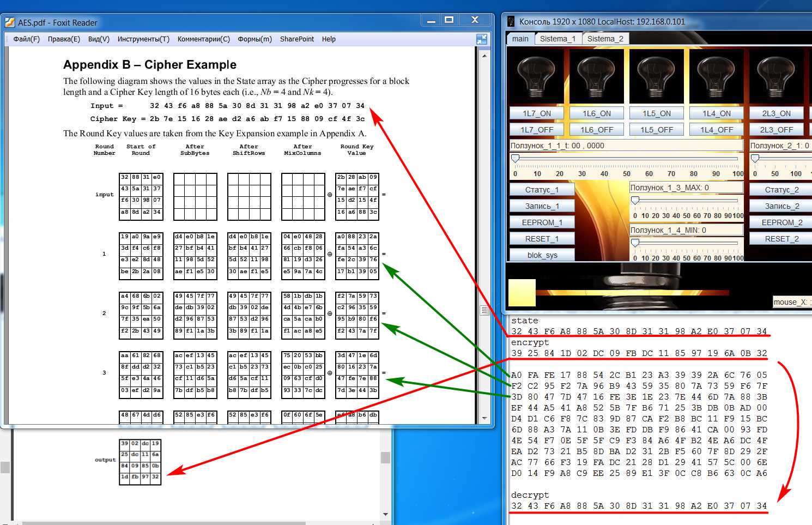
Task: Click the Ползунок_1_1_t slider track
Action: point(627,159)
